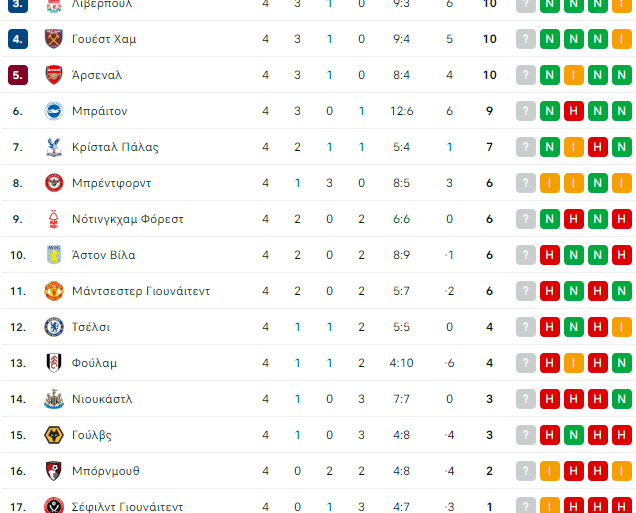This screenshot has height=513, width=636.
Task: Click the Manchester United club crest icon
Action: point(54,291)
